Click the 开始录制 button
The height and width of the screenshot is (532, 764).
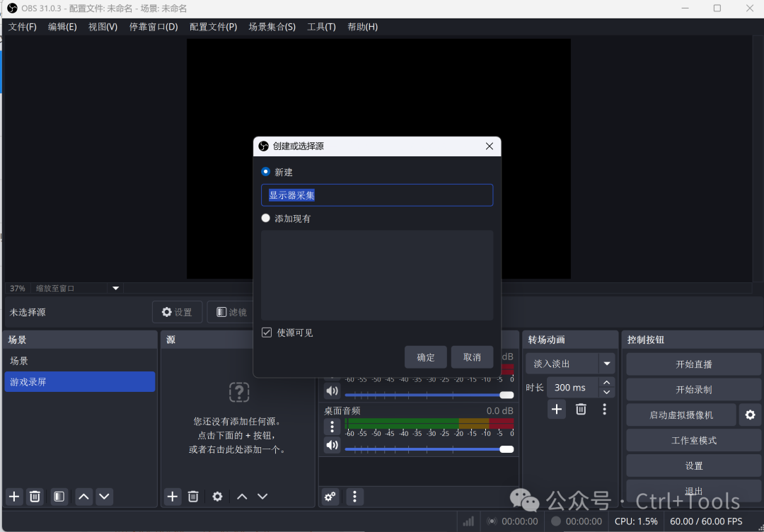(693, 390)
